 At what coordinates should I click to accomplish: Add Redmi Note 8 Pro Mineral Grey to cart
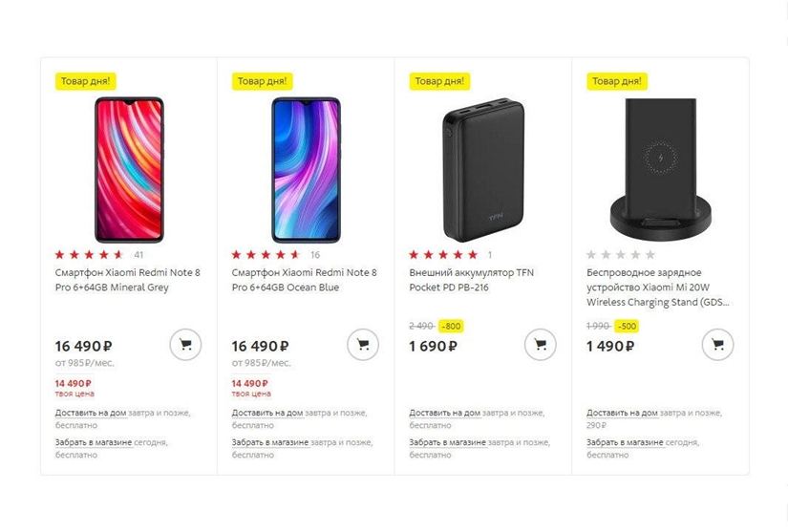pyautogui.click(x=185, y=345)
